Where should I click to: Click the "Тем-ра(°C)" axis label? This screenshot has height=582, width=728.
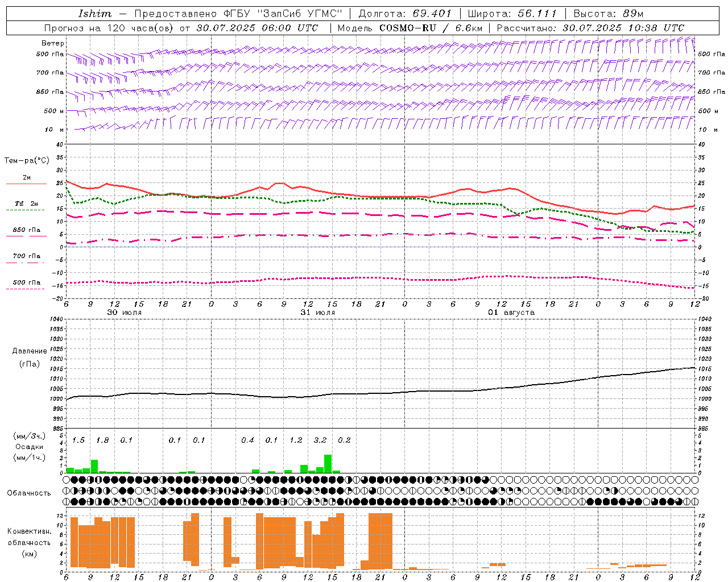click(27, 161)
